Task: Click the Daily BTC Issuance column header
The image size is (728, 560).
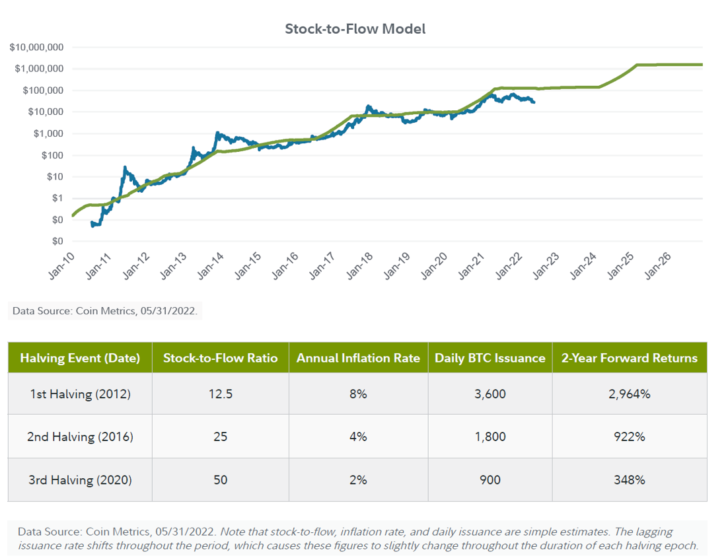Action: (490, 358)
